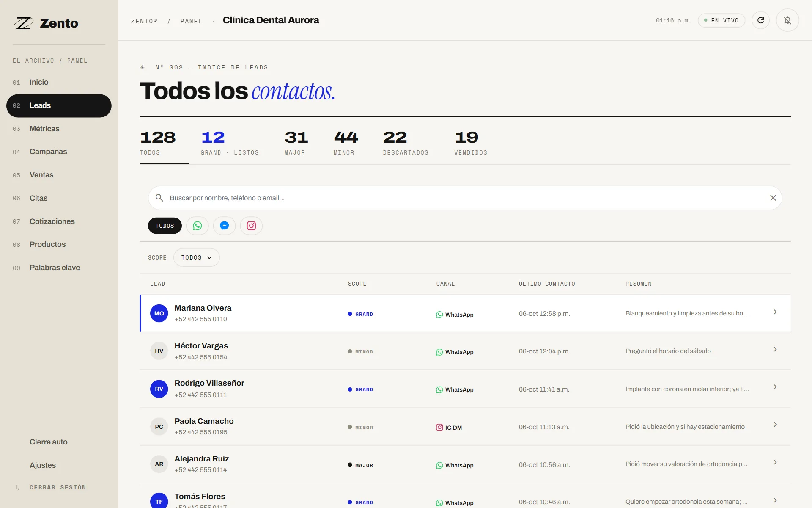Click the search magnifier icon

tap(159, 198)
